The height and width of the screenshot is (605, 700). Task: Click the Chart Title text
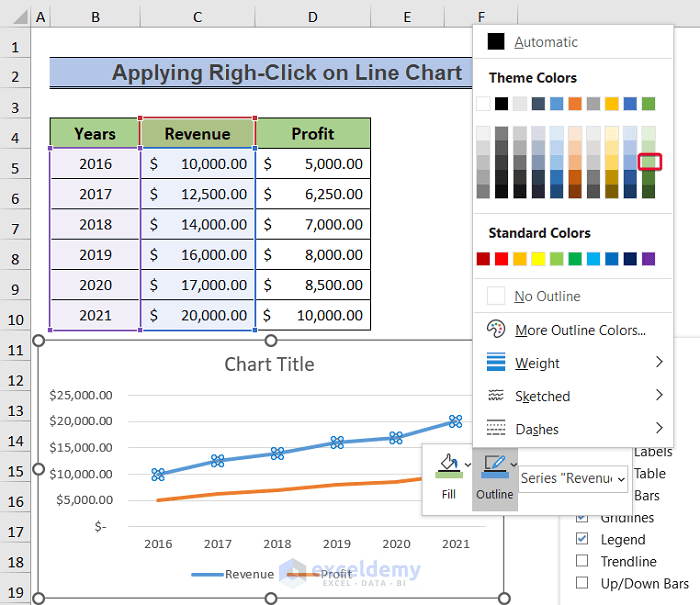[x=269, y=364]
